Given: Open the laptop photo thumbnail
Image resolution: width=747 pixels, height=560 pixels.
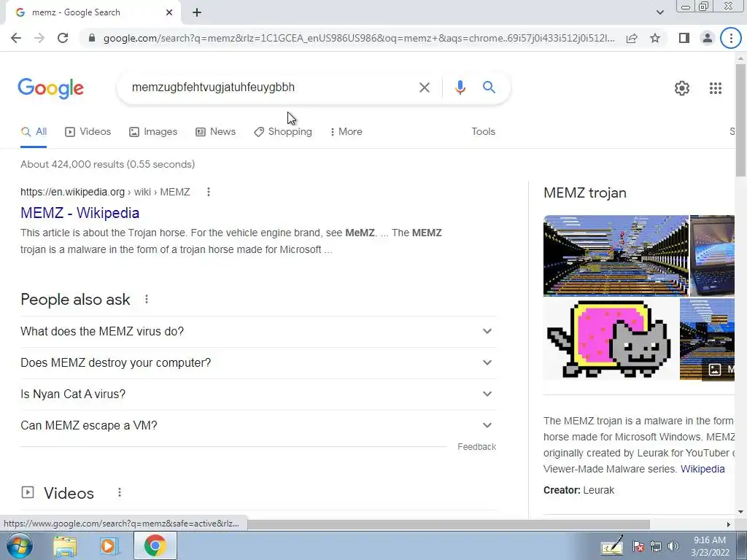Looking at the screenshot, I should click(712, 256).
